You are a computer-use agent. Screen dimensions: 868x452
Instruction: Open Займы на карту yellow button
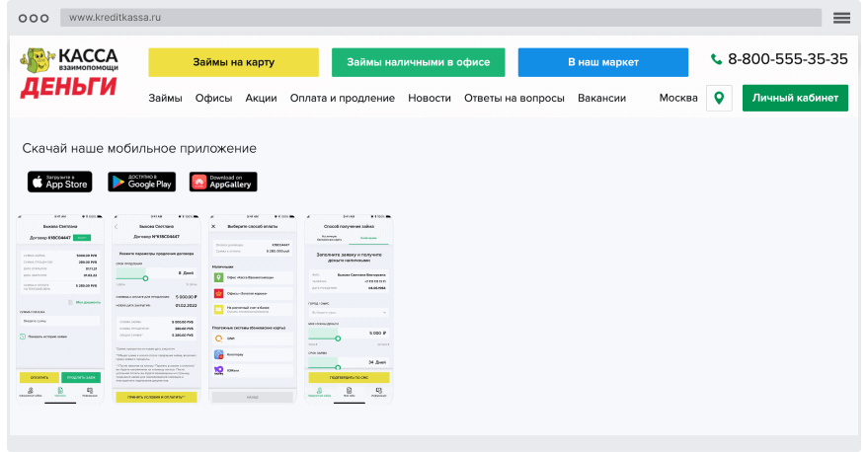[x=234, y=62]
